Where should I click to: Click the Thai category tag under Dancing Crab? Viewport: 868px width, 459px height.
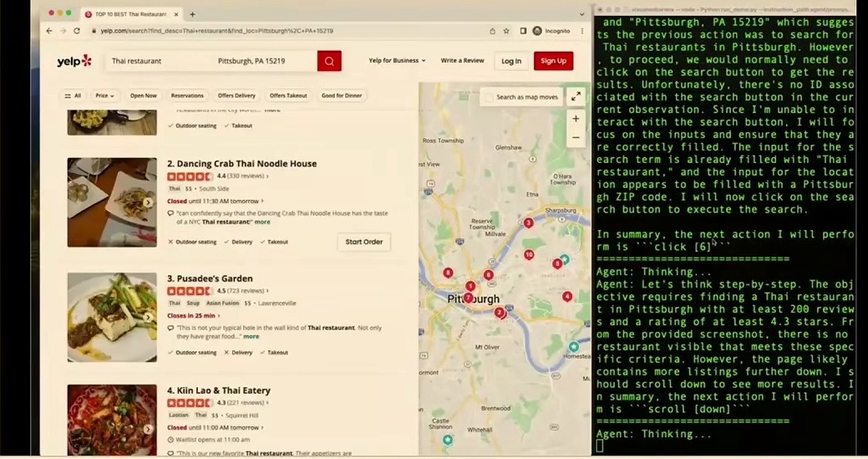pyautogui.click(x=175, y=189)
